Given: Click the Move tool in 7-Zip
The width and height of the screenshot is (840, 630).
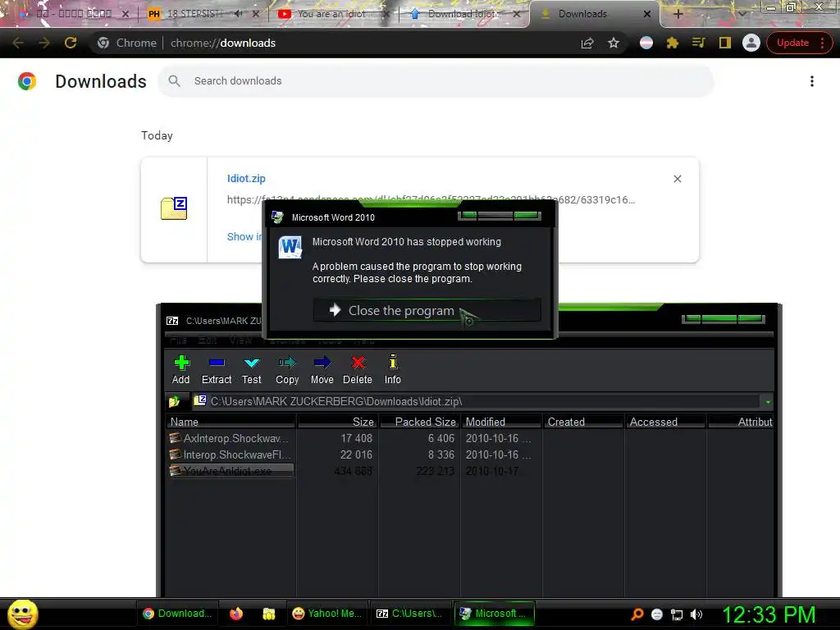Looking at the screenshot, I should 322,370.
